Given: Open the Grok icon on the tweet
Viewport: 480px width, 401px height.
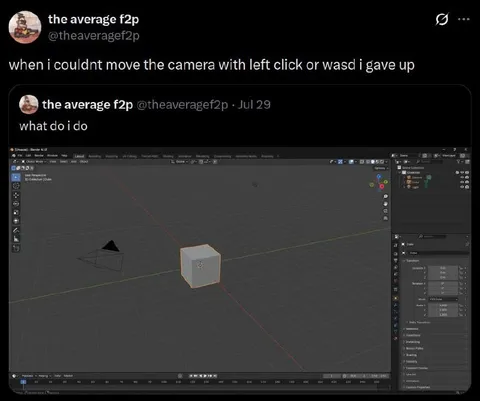Looking at the screenshot, I should coord(442,19).
